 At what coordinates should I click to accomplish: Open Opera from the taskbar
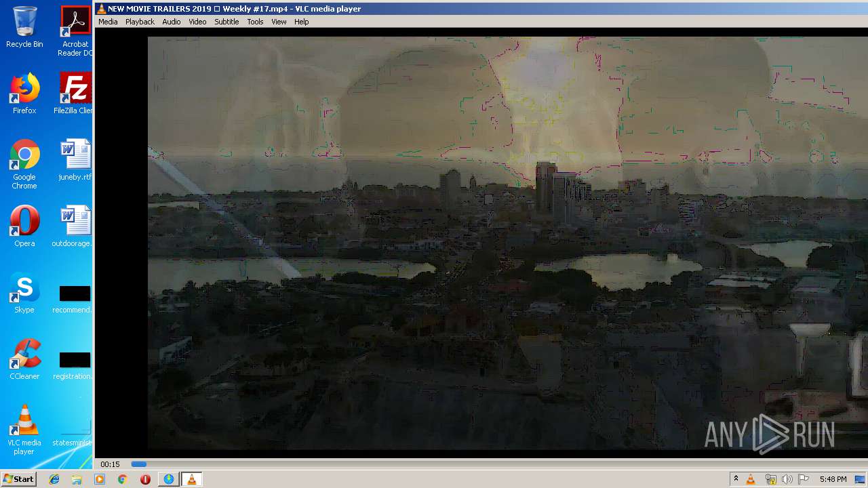click(x=145, y=479)
